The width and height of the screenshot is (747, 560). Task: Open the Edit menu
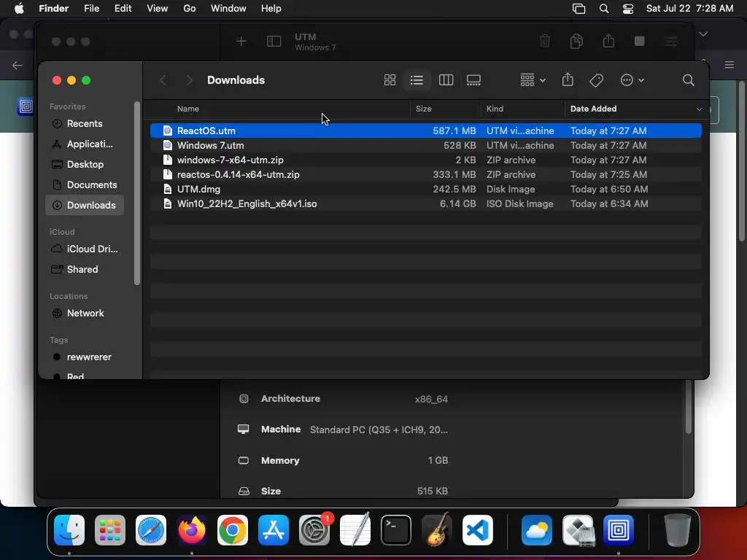123,9
